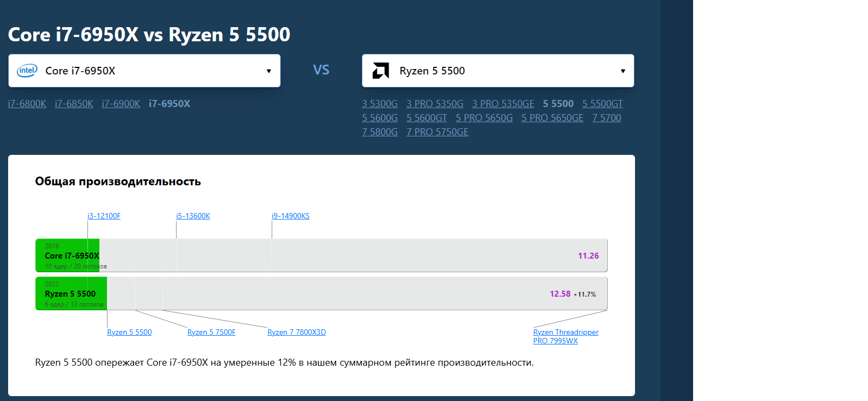Open the 5 PRO 5650GE link
868x401 pixels.
(x=552, y=118)
